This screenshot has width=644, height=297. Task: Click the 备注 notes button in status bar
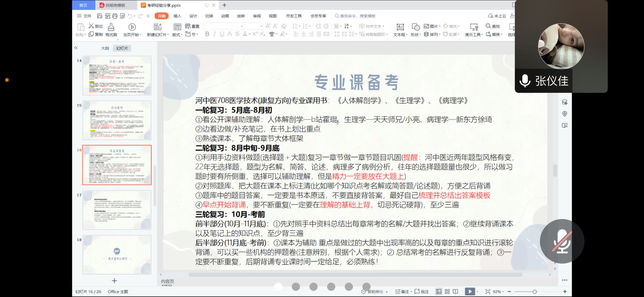(402, 291)
